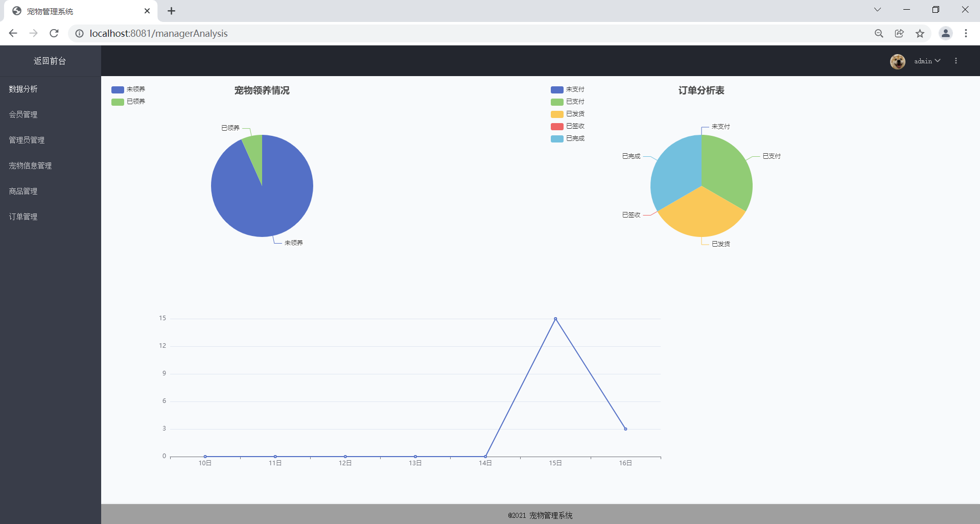Toggle 未领养 legend in pet adoption chart

click(x=128, y=89)
